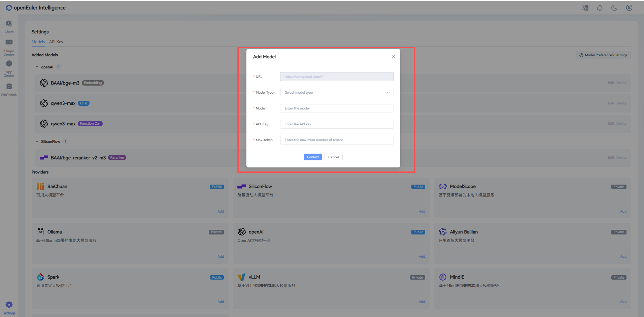Viewport: 644px width, 317px height.
Task: Click the Private badge on ModelScope card
Action: 619,187
